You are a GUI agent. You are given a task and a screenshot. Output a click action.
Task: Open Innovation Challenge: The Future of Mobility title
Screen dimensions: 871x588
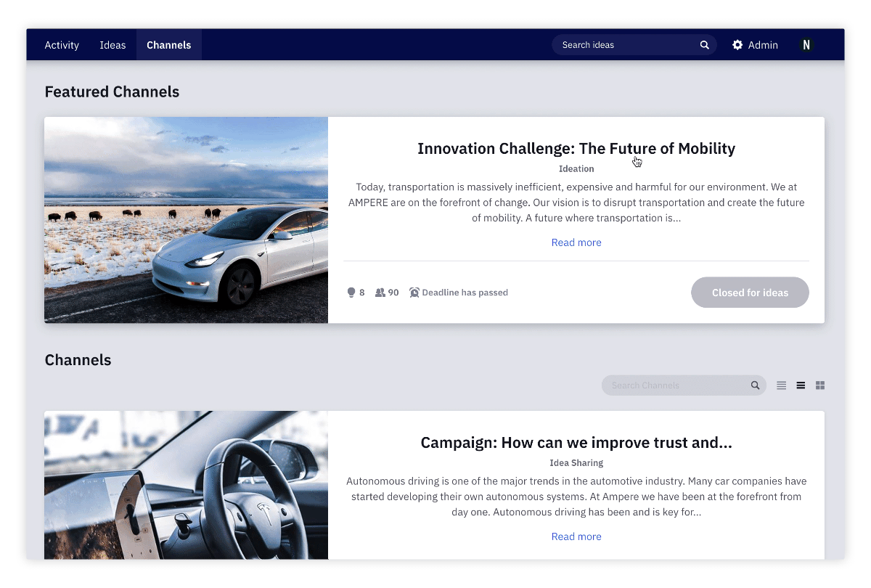576,149
